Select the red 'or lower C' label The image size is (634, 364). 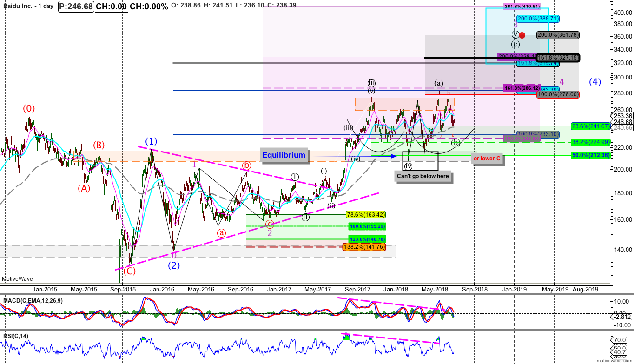(x=487, y=159)
